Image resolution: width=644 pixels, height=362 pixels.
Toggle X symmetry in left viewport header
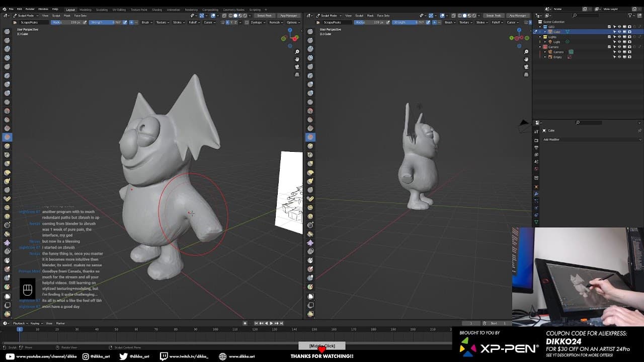[227, 22]
